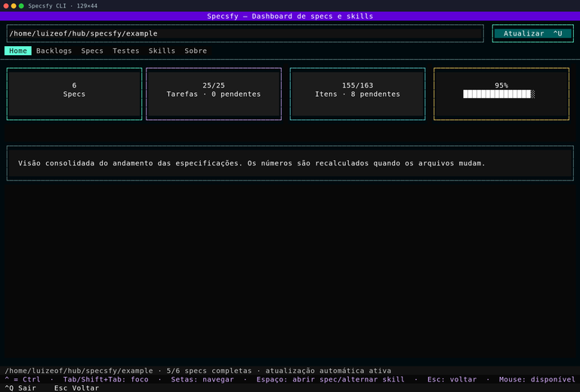Go to the Testes tab
The height and width of the screenshot is (392, 580).
pyautogui.click(x=126, y=51)
